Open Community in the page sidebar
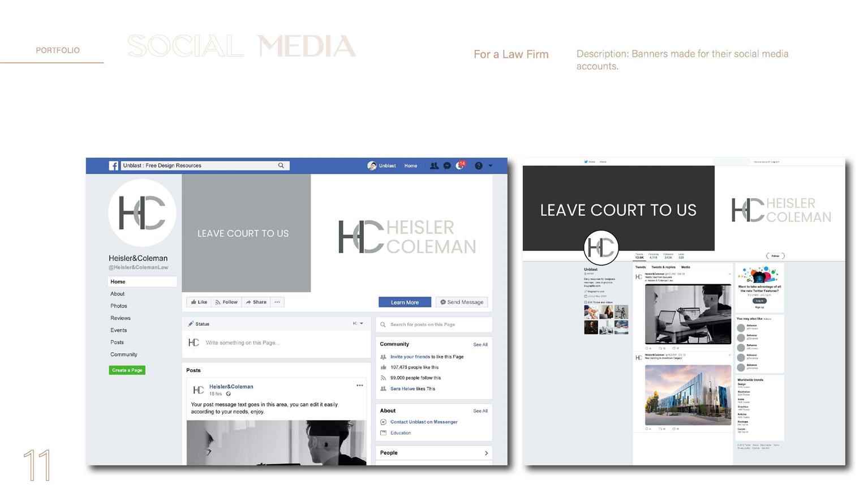868x488 pixels. (x=124, y=354)
